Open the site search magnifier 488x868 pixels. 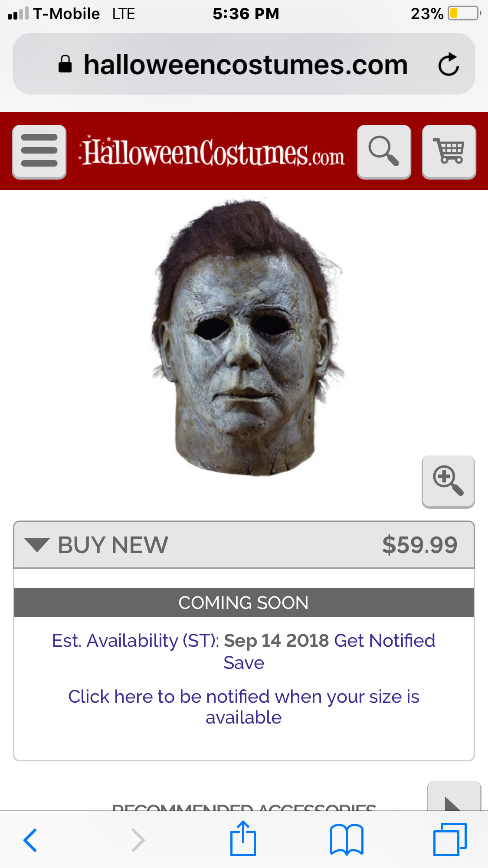tap(384, 152)
